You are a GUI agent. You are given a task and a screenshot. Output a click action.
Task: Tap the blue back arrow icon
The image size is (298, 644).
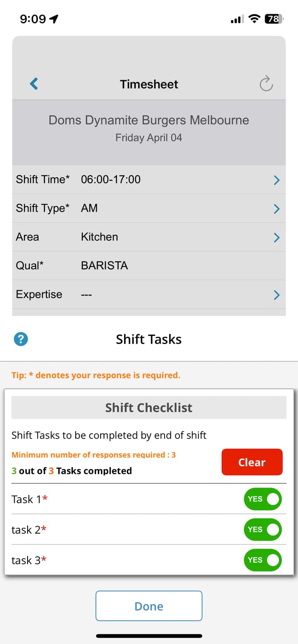click(34, 84)
